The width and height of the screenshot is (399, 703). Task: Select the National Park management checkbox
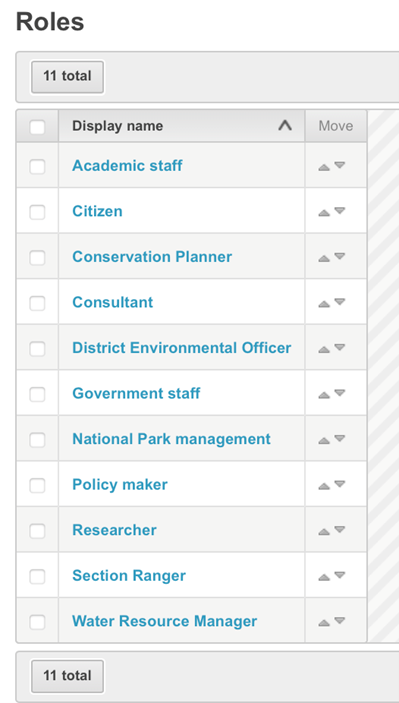(x=37, y=440)
